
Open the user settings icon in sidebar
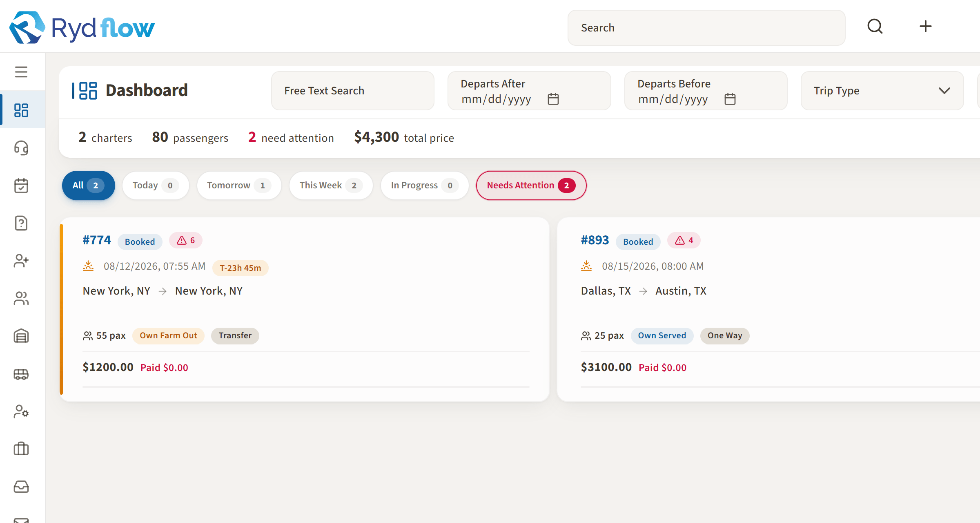21,411
